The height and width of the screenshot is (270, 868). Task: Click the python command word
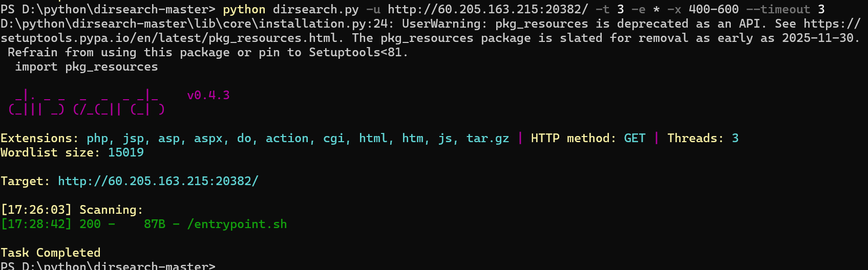tap(244, 9)
